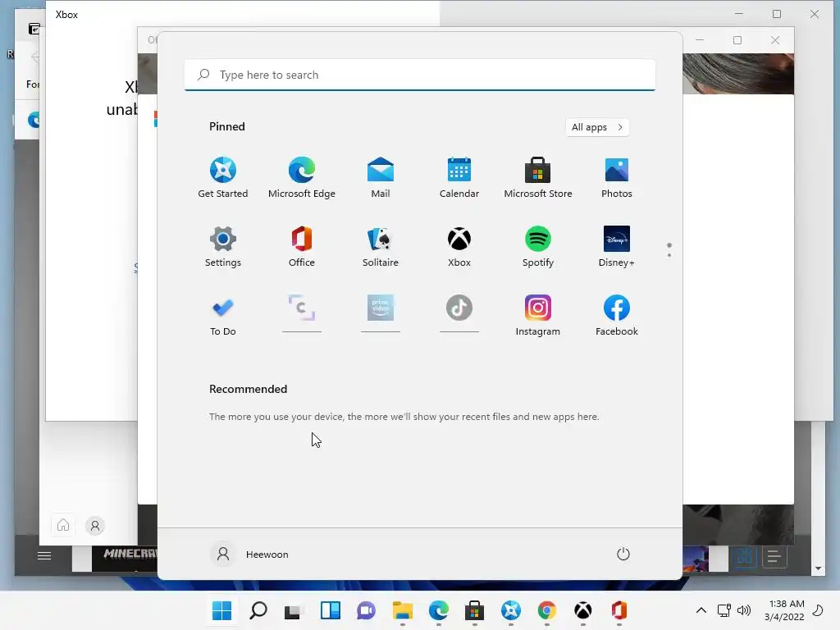This screenshot has width=840, height=630.
Task: Switch to Office on the taskbar
Action: coord(619,610)
